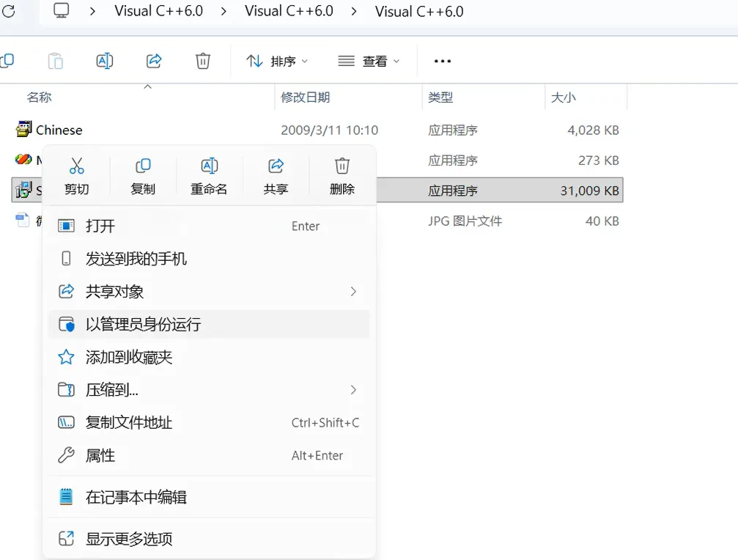Screen dimensions: 738x560
Task: Choose 属性 properties menu entry
Action: pyautogui.click(x=209, y=455)
